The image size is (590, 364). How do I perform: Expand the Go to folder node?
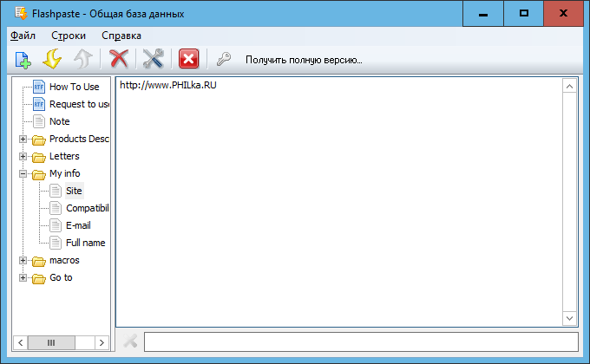coord(23,277)
